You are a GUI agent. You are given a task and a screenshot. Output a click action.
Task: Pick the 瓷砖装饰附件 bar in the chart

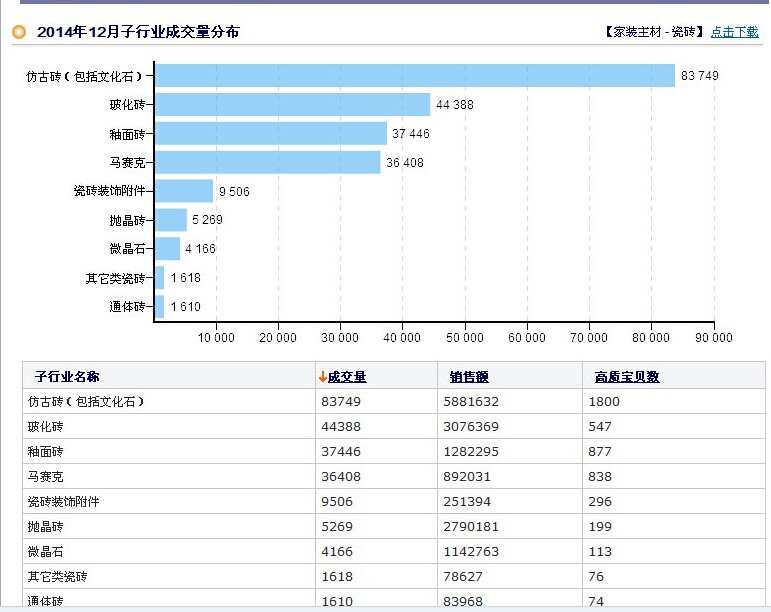tap(184, 191)
